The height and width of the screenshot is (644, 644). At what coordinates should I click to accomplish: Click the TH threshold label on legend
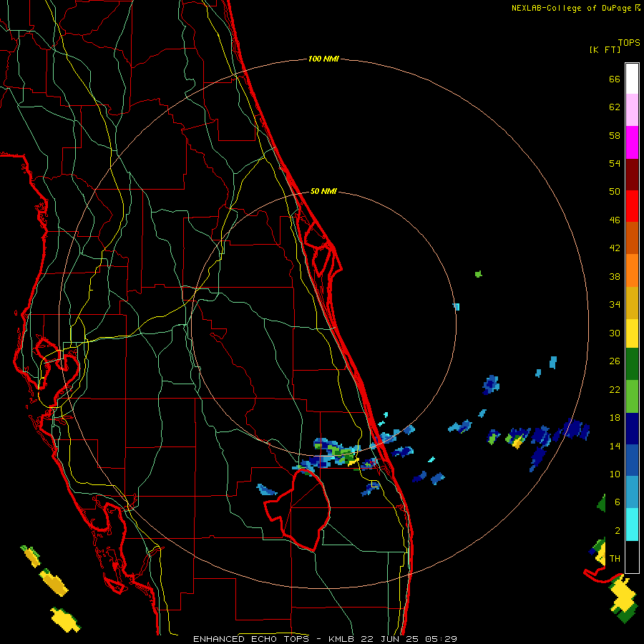615,559
